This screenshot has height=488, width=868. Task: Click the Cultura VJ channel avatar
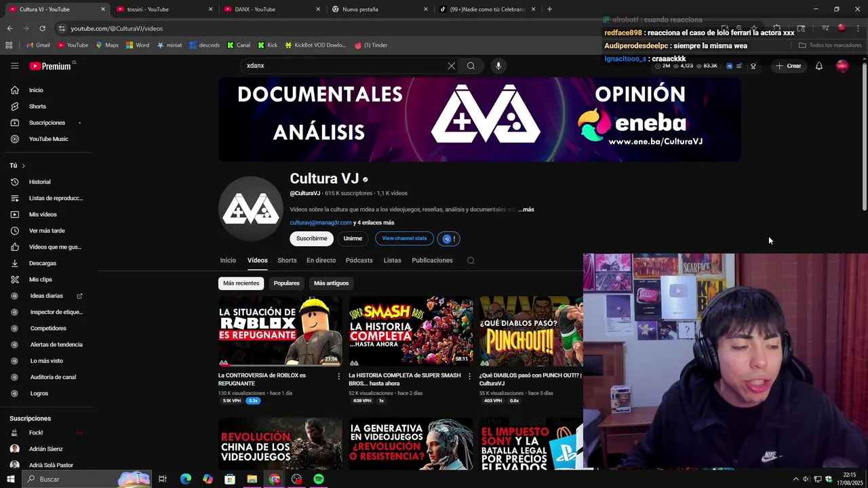tap(251, 209)
